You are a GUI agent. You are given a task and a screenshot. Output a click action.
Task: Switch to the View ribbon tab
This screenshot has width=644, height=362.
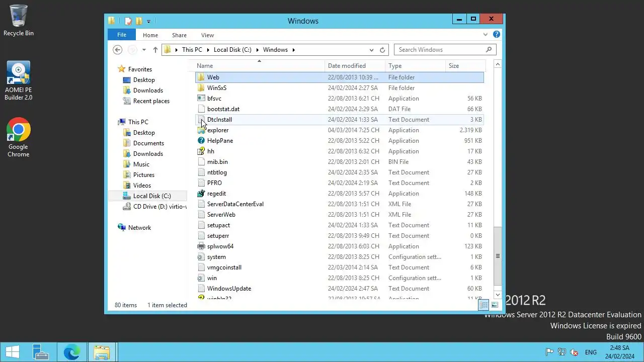pos(208,35)
